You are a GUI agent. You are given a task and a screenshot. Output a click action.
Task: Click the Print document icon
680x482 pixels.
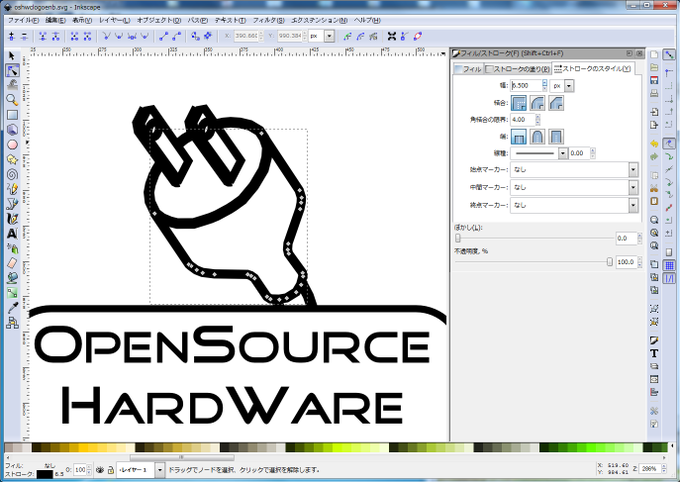click(654, 93)
